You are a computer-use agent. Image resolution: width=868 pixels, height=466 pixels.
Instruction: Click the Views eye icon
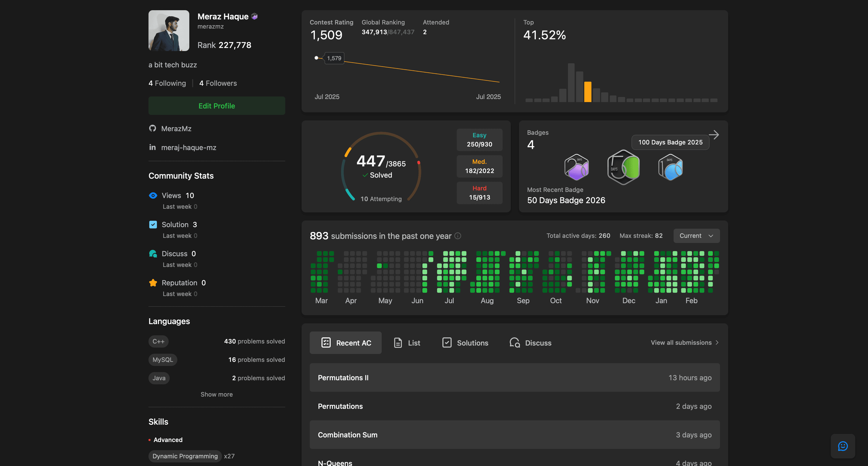(153, 195)
